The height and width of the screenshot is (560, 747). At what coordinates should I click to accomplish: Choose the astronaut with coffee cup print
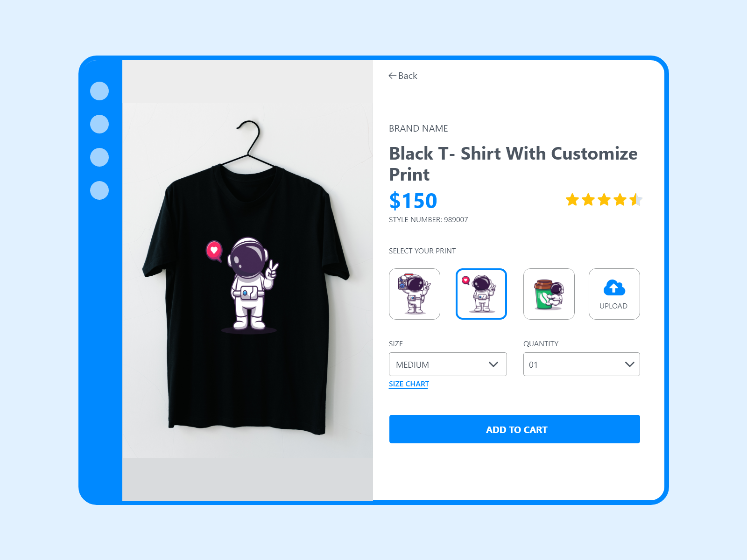pyautogui.click(x=549, y=294)
